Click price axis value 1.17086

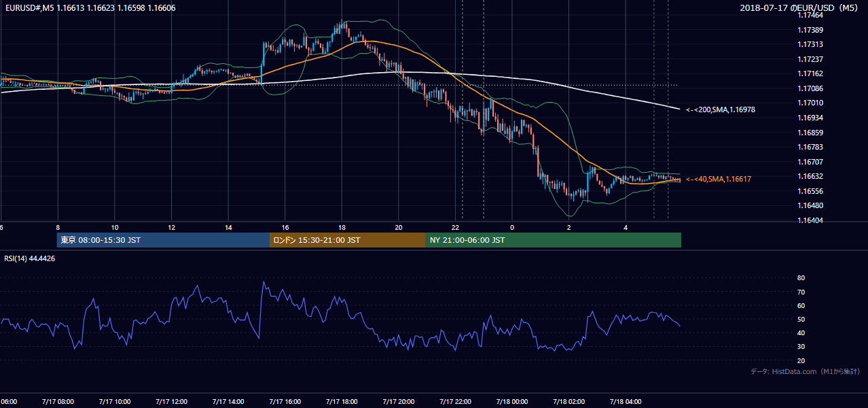tap(812, 88)
